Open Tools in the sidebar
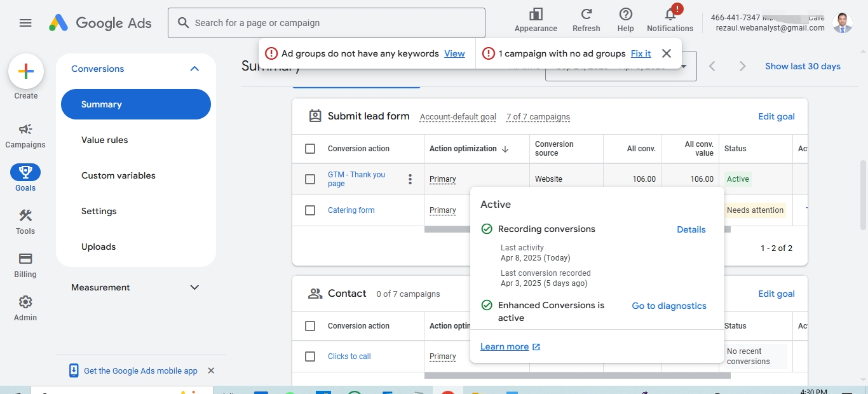This screenshot has width=868, height=394. point(25,222)
